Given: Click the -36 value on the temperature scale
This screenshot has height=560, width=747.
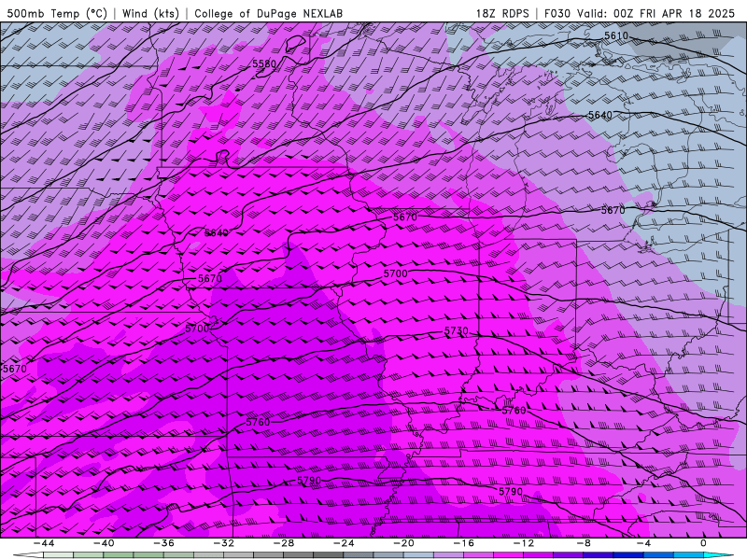Looking at the screenshot, I should pos(163,543).
